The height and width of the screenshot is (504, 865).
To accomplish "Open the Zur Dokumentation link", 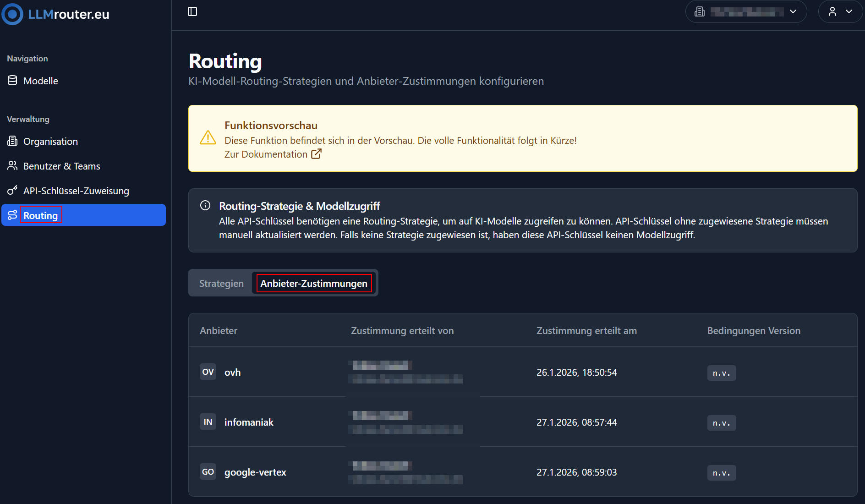I will (x=266, y=154).
